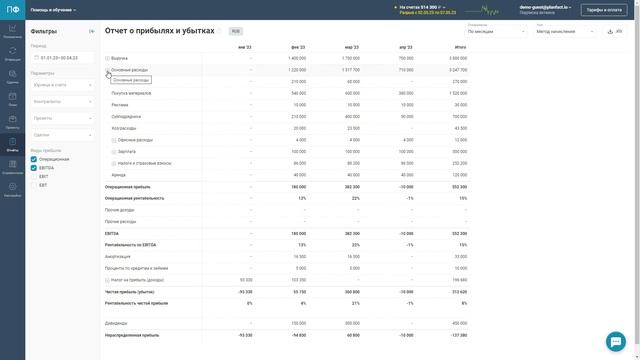Screen dimensions: 640x360
Task: Expand the Выручка row
Action: coord(107,58)
